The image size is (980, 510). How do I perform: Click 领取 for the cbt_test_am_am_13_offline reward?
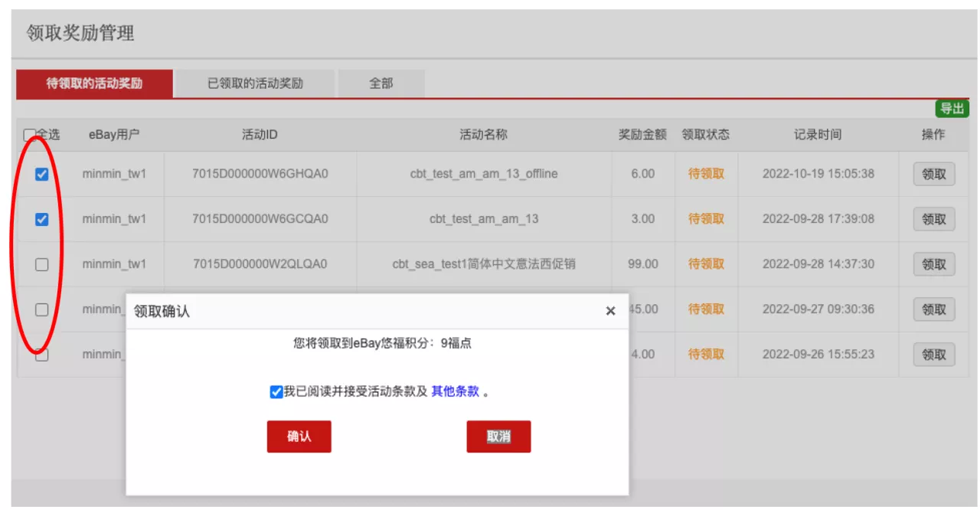[x=933, y=174]
